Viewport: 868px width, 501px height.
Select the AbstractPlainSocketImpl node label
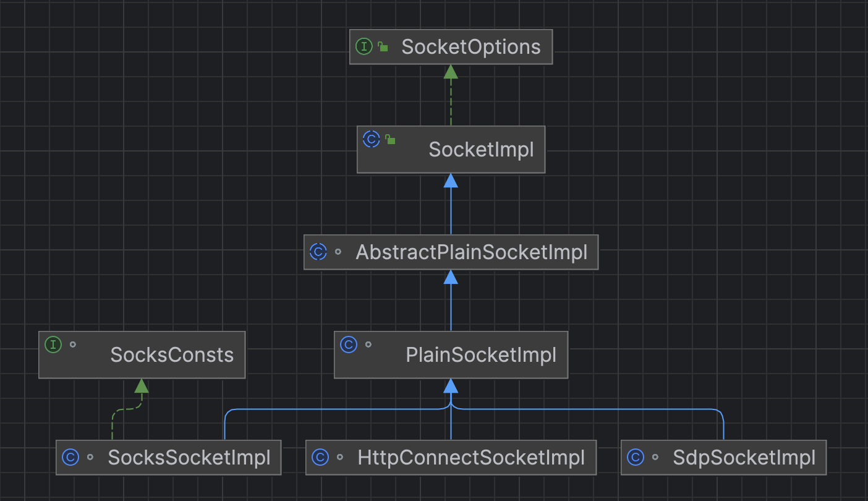tap(471, 252)
